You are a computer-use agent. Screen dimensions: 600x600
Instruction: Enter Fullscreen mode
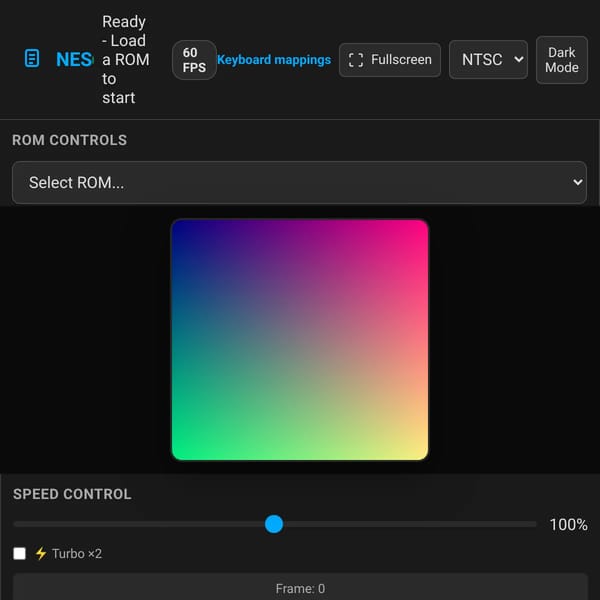pyautogui.click(x=390, y=60)
